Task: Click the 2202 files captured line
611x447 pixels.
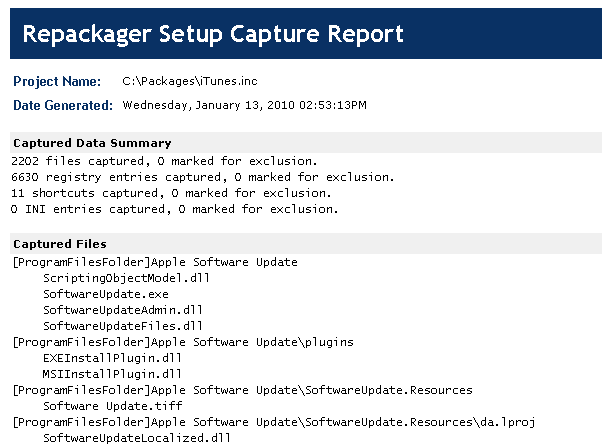Action: (164, 160)
